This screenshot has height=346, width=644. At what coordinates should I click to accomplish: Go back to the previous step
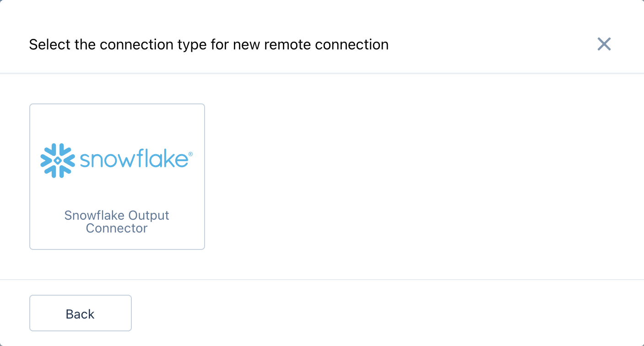[81, 314]
